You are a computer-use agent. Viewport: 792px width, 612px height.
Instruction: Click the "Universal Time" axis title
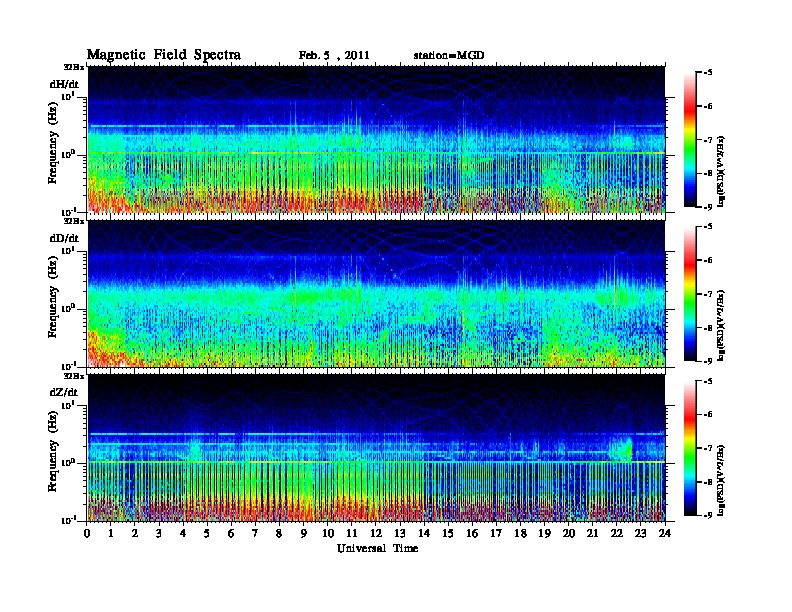coord(377,548)
